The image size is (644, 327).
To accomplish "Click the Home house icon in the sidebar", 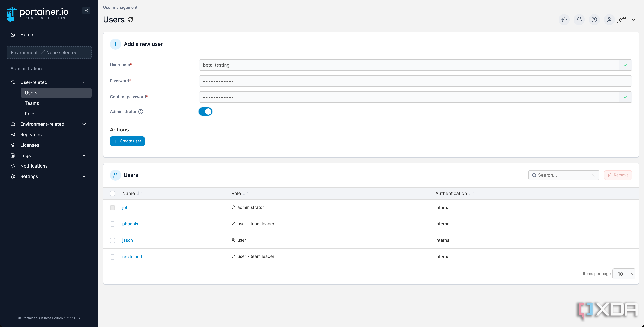I will 13,35.
